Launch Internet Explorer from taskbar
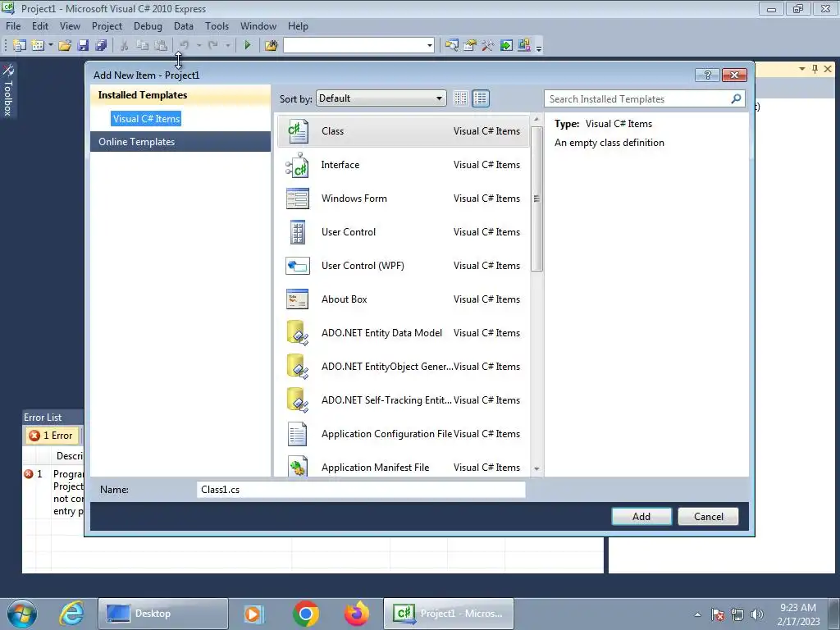The height and width of the screenshot is (630, 840). pos(71,614)
